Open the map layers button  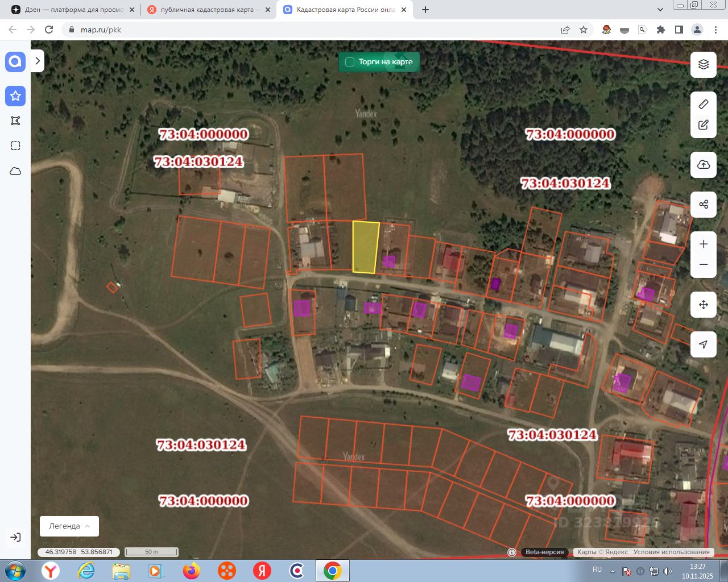[x=704, y=64]
